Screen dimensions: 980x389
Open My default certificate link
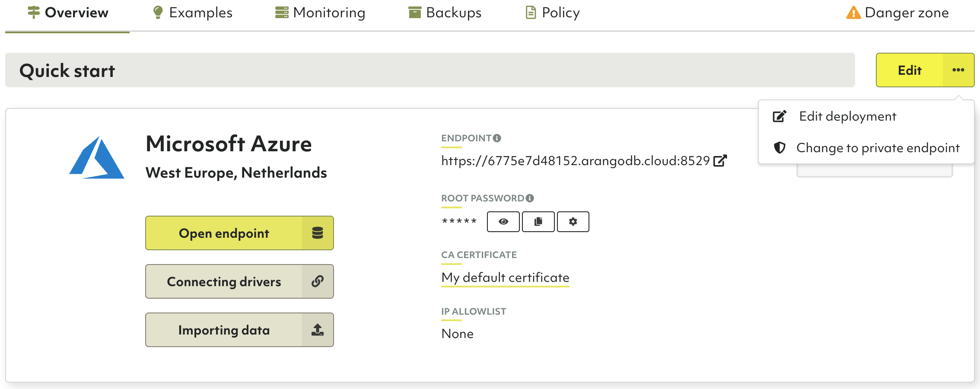tap(505, 277)
